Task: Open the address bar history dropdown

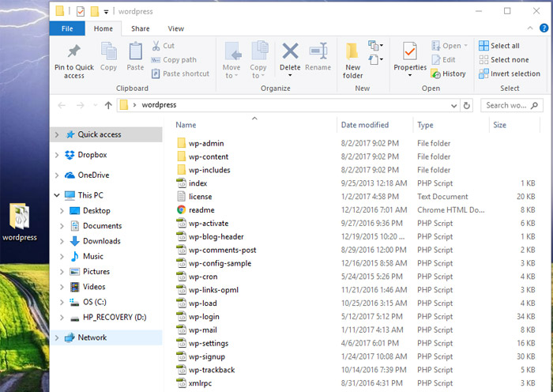Action: point(454,105)
